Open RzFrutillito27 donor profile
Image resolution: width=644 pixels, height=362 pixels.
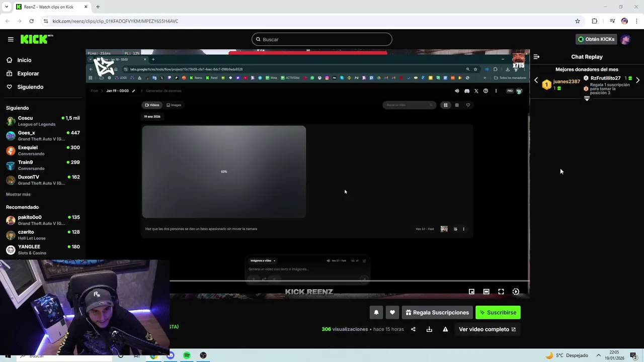605,78
